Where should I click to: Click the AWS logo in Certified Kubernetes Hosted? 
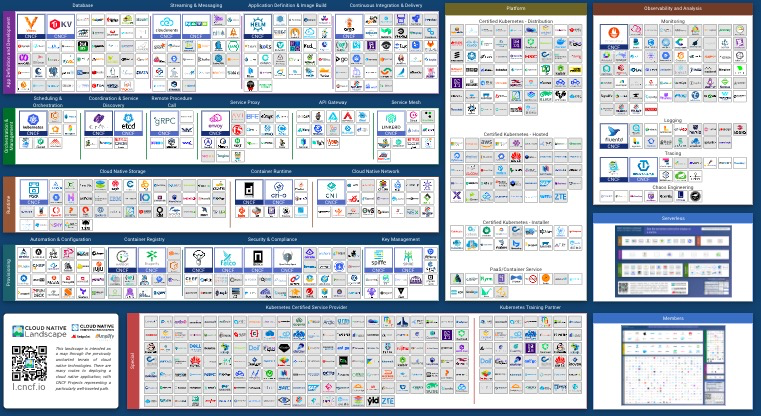[x=486, y=144]
